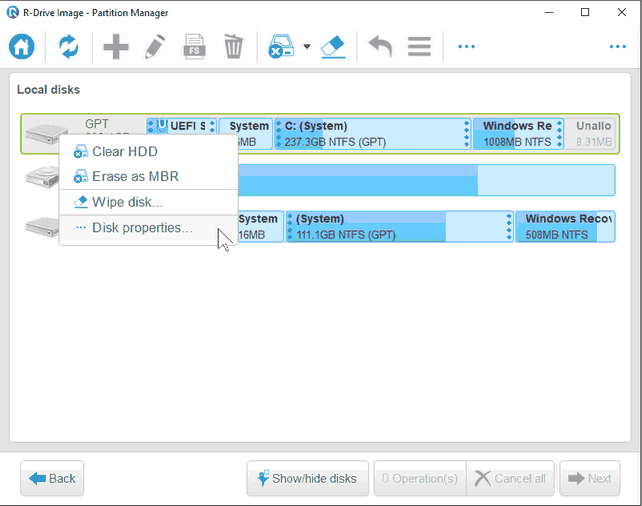
Task: Click the Refresh disks icon
Action: pyautogui.click(x=68, y=47)
